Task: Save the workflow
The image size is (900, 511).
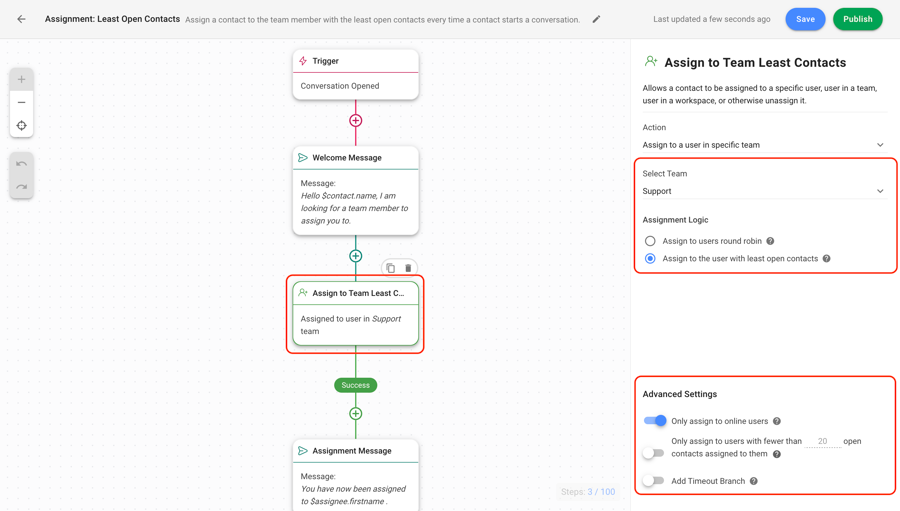Action: 805,19
